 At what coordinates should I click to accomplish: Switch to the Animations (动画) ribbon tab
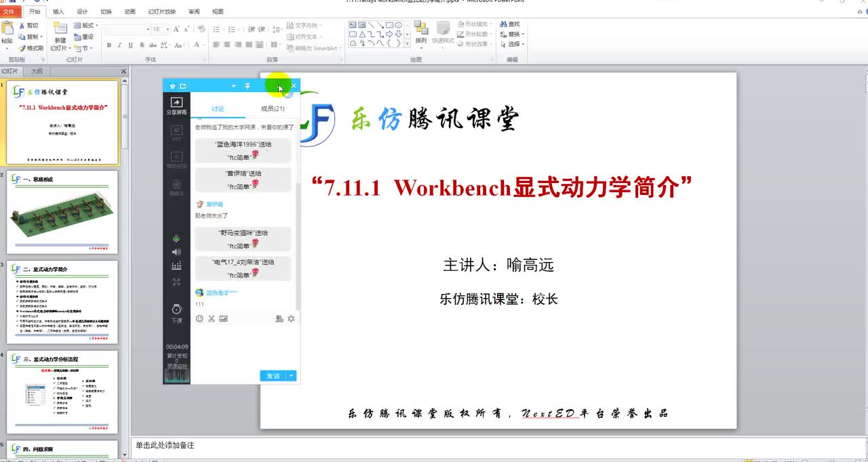pos(130,12)
